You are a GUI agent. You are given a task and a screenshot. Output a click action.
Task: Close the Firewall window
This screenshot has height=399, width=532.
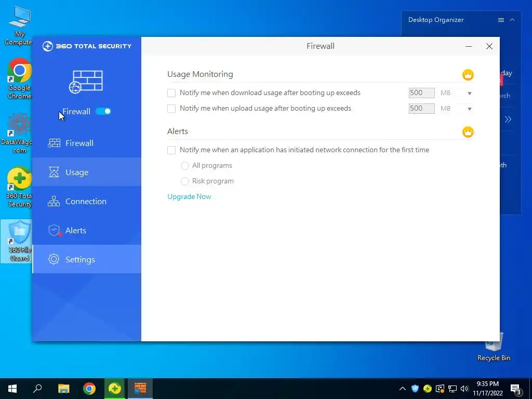[489, 46]
